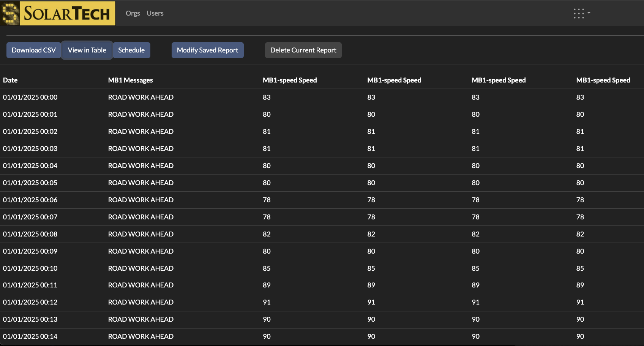Screen dimensions: 644x346
Task: Click the first MB1-speed Speed header
Action: [290, 80]
